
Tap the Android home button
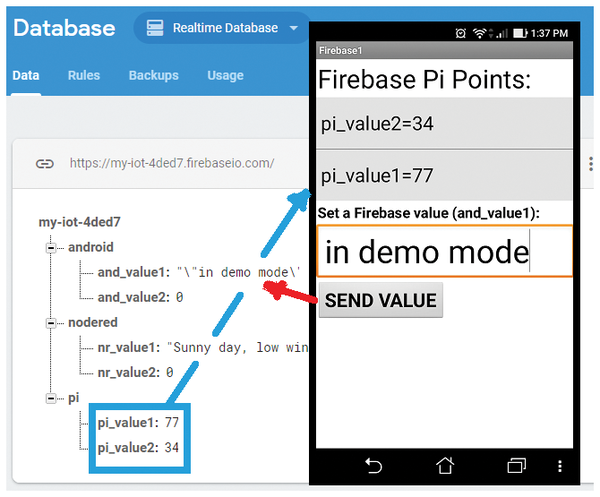pos(445,466)
